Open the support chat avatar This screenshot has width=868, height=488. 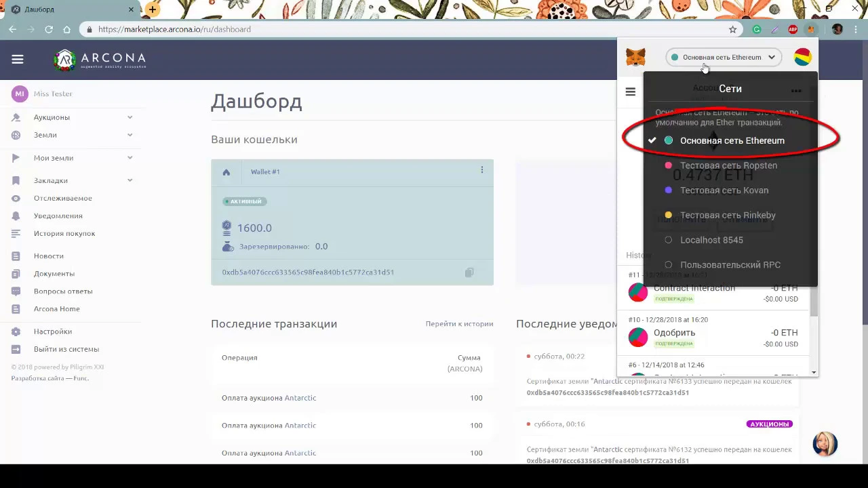[825, 443]
